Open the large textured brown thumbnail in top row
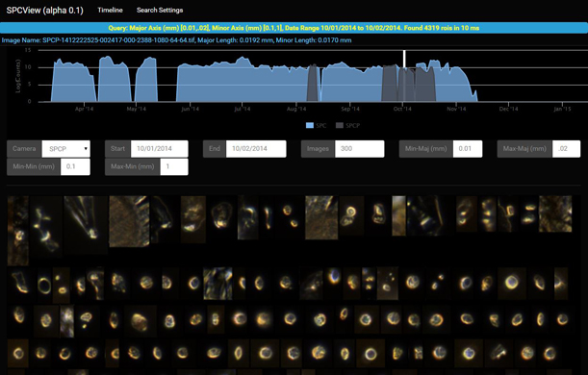The height and width of the screenshot is (375, 588). pyautogui.click(x=129, y=221)
